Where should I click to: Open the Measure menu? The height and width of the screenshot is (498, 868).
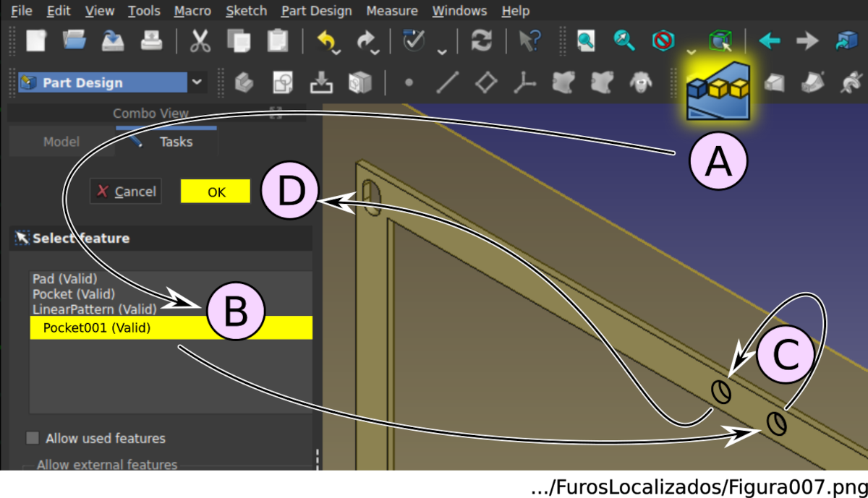391,11
